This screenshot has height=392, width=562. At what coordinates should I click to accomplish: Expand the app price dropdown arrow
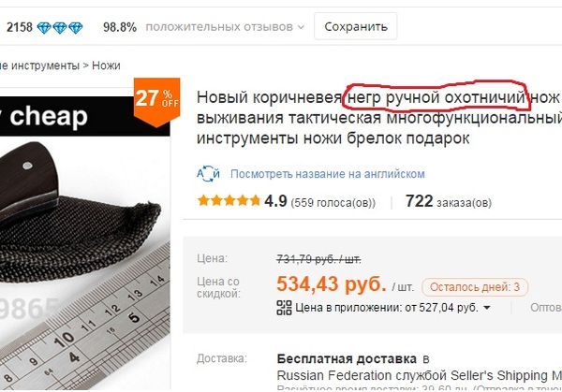pyautogui.click(x=487, y=308)
